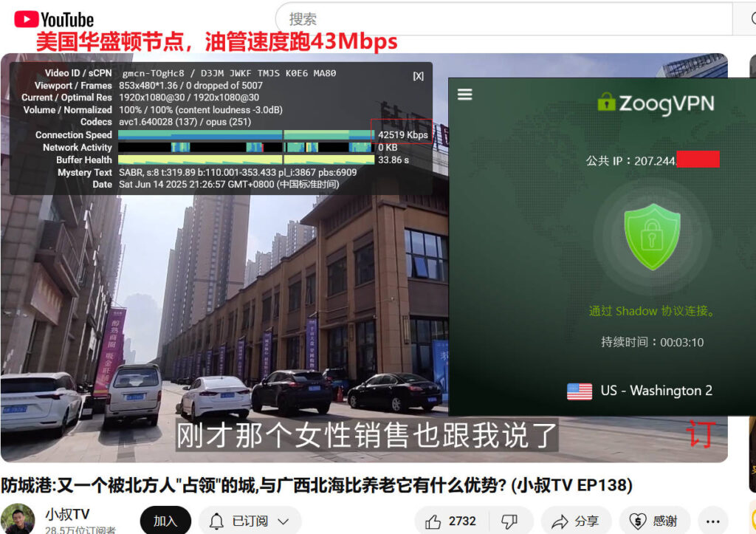The height and width of the screenshot is (534, 756).
Task: Click the red subscribe watermark in video
Action: coord(699,434)
